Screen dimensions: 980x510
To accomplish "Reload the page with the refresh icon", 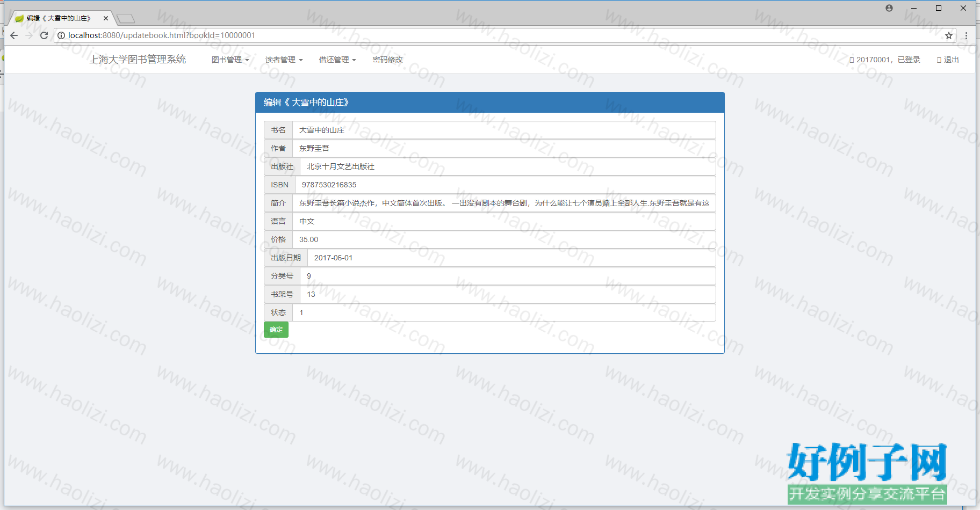I will (x=44, y=35).
